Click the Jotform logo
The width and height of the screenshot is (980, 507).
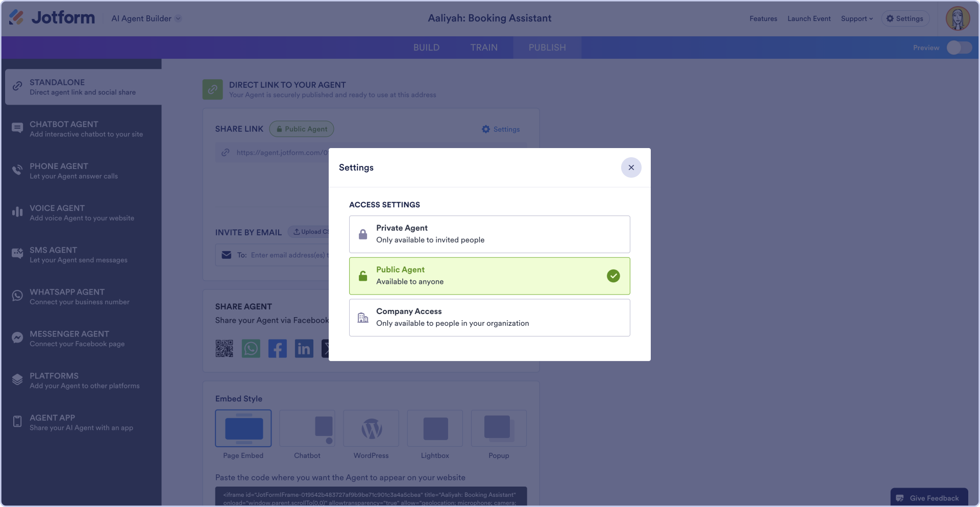tap(52, 18)
